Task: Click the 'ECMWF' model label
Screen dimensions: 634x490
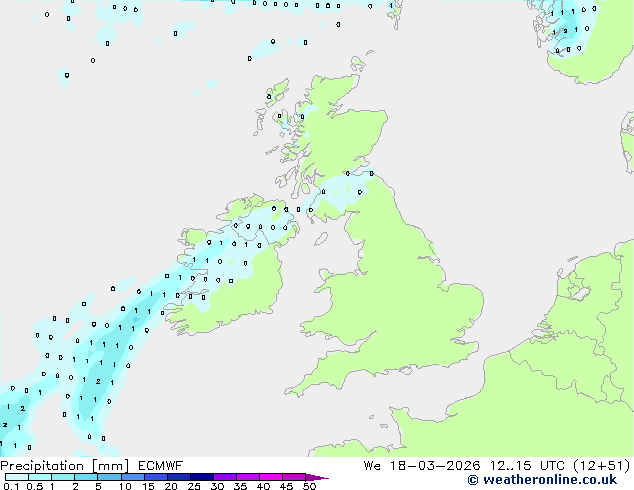Action: click(161, 466)
